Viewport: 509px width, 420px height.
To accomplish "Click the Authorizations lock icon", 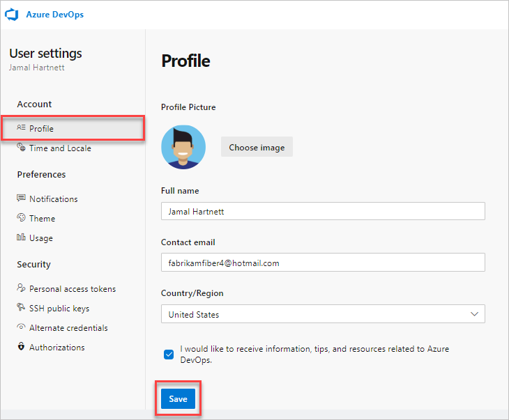I will coord(22,347).
